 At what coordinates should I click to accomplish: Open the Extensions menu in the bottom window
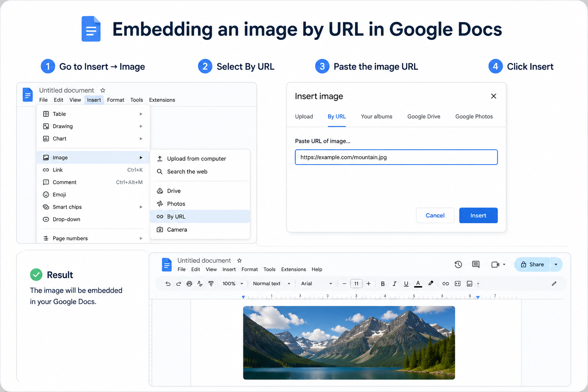[294, 269]
